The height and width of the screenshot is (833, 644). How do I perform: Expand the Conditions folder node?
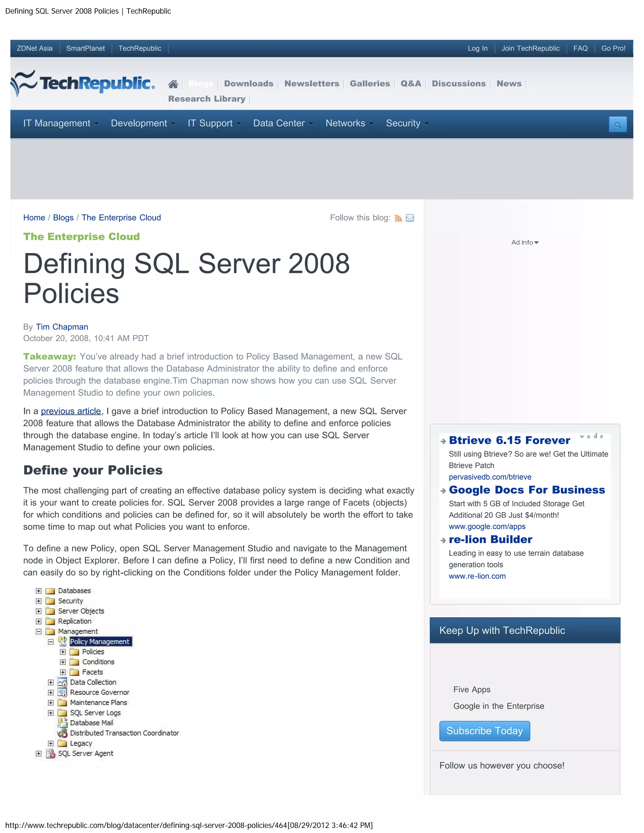63,662
